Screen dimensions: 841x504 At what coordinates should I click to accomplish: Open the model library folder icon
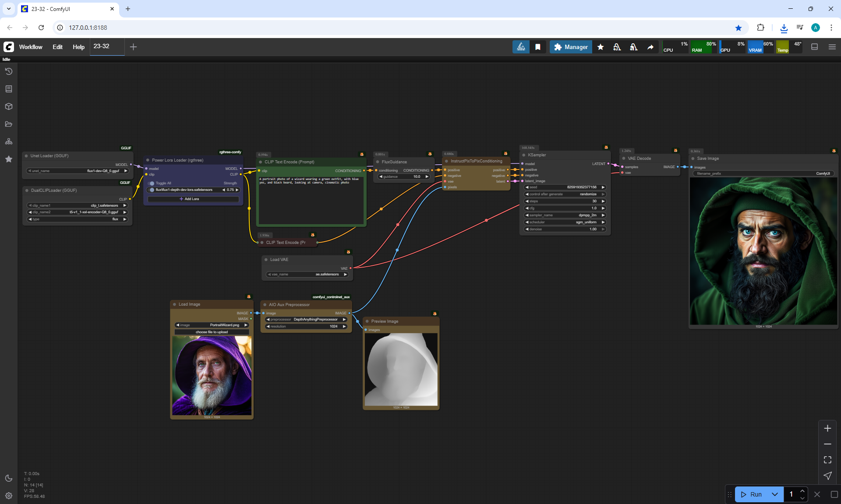[9, 124]
